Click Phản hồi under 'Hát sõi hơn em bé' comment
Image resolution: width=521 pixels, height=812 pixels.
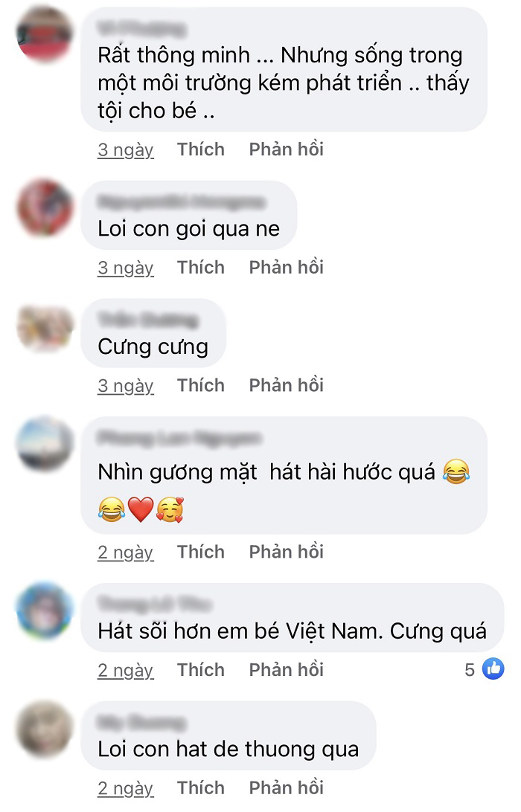[286, 669]
